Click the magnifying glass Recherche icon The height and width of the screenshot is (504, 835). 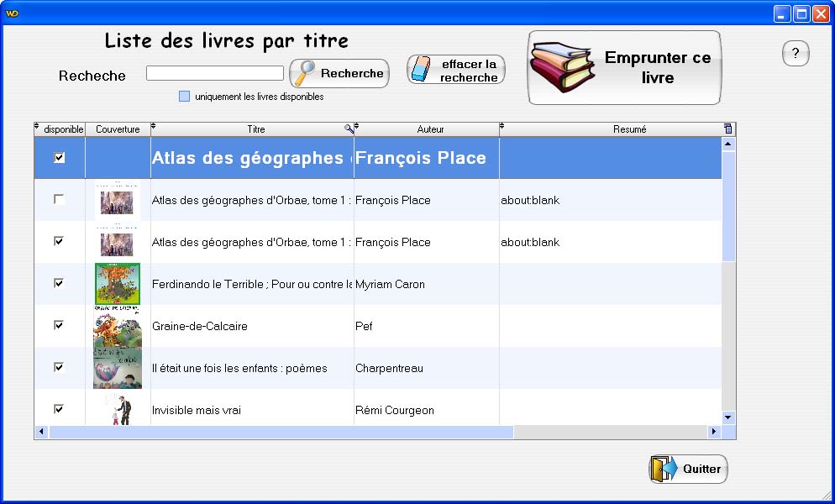[x=303, y=73]
